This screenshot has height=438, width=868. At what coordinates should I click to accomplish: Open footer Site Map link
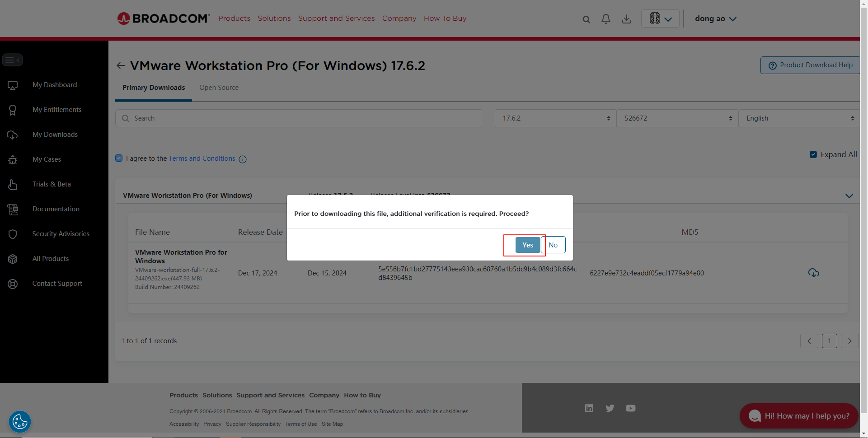pyautogui.click(x=332, y=424)
